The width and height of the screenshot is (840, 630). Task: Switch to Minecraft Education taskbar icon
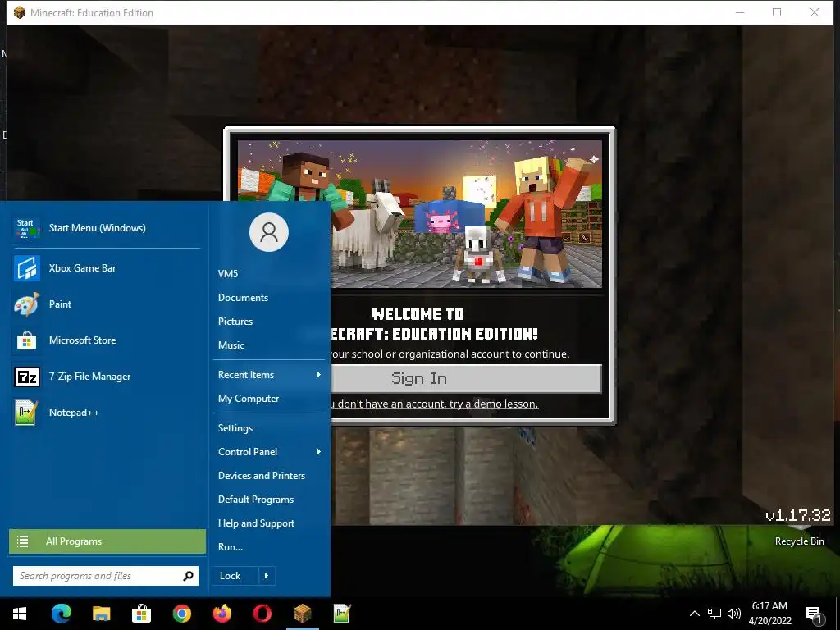click(x=302, y=614)
